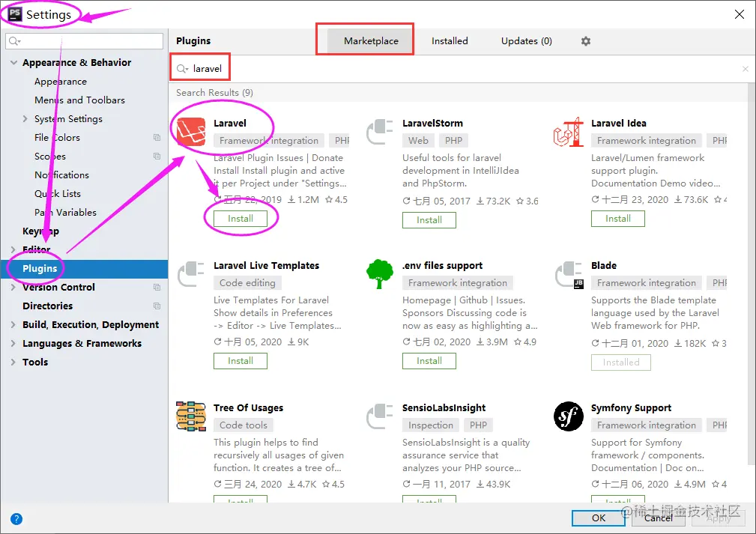Clear the plugin search with the X icon
756x534 pixels.
point(746,69)
